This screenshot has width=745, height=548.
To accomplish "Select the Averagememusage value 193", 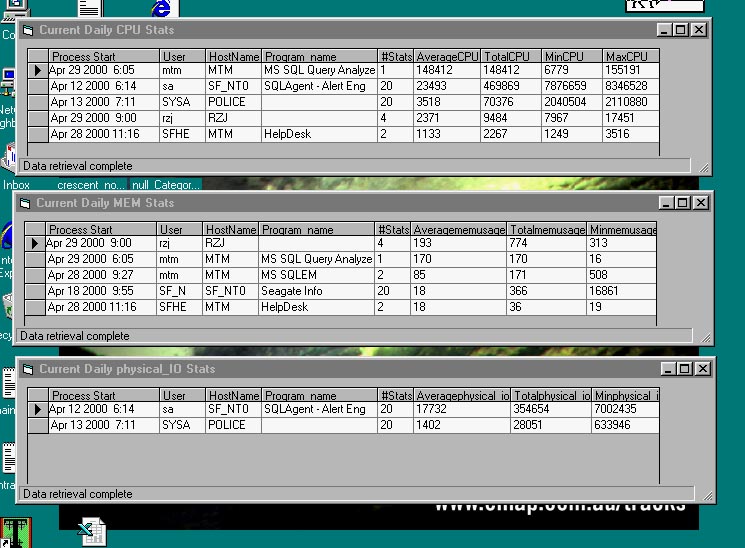I will (x=458, y=243).
